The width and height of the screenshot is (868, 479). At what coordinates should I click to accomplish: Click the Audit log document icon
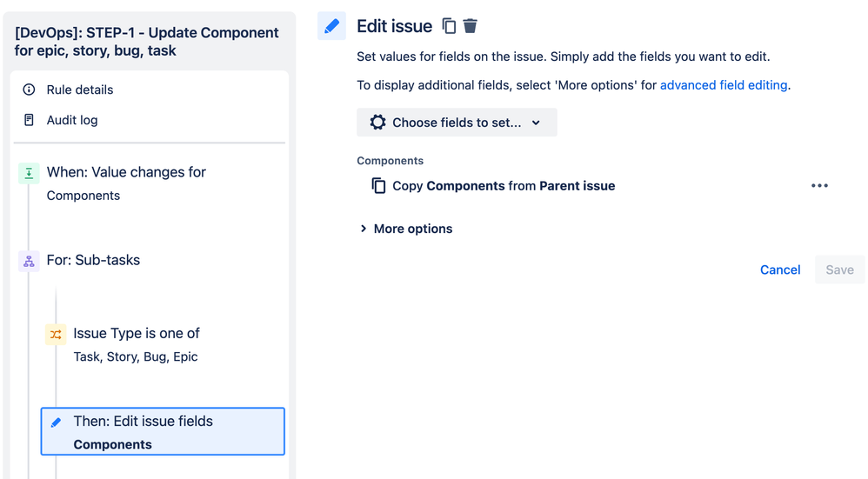(29, 120)
